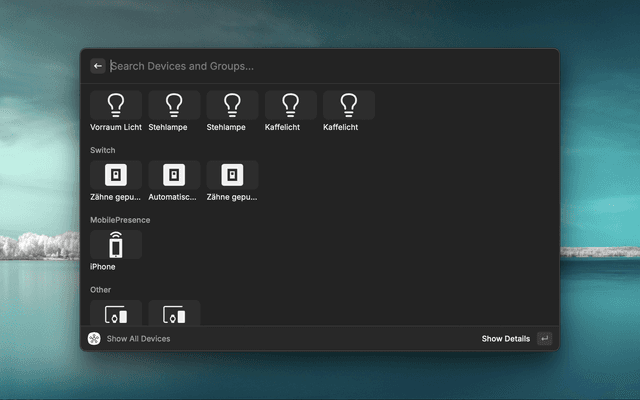
Task: Select the third switch, Zähne gepu...
Action: [232, 176]
